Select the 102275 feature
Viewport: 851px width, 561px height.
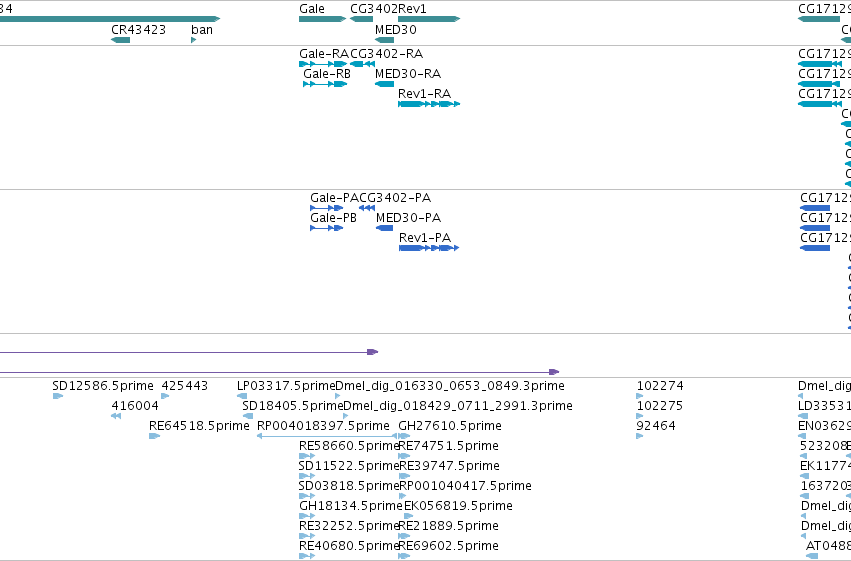(x=640, y=416)
